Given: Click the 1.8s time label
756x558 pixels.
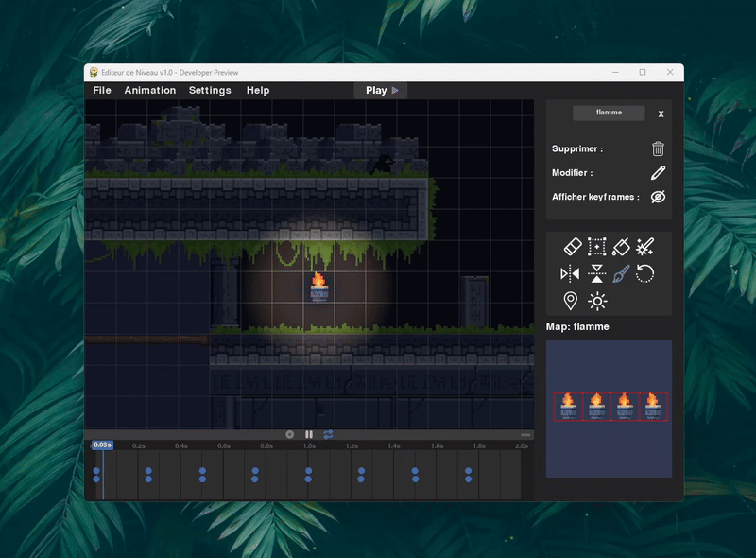Looking at the screenshot, I should (479, 446).
